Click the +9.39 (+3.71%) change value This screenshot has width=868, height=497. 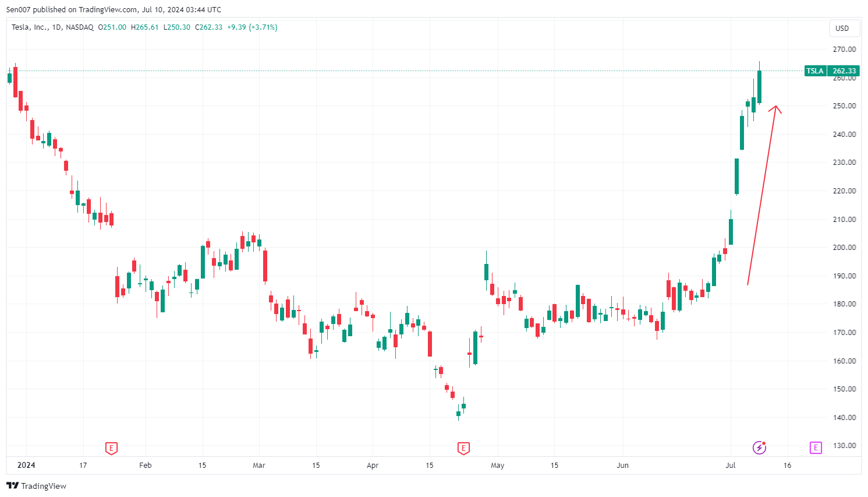(x=252, y=27)
